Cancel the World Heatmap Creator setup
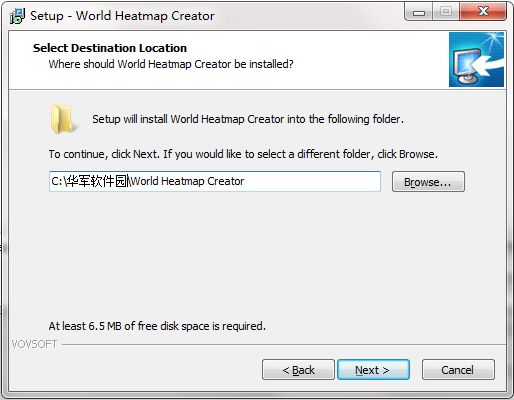514x400 pixels. [x=458, y=370]
